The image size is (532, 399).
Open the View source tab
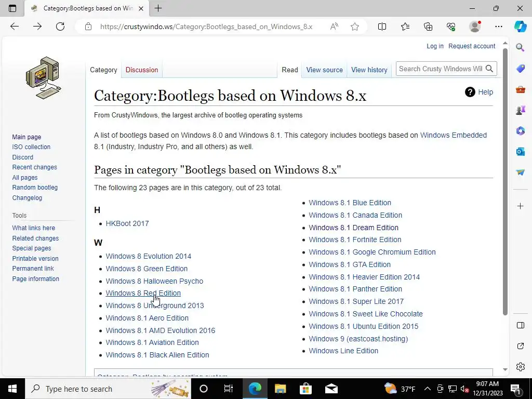click(324, 70)
